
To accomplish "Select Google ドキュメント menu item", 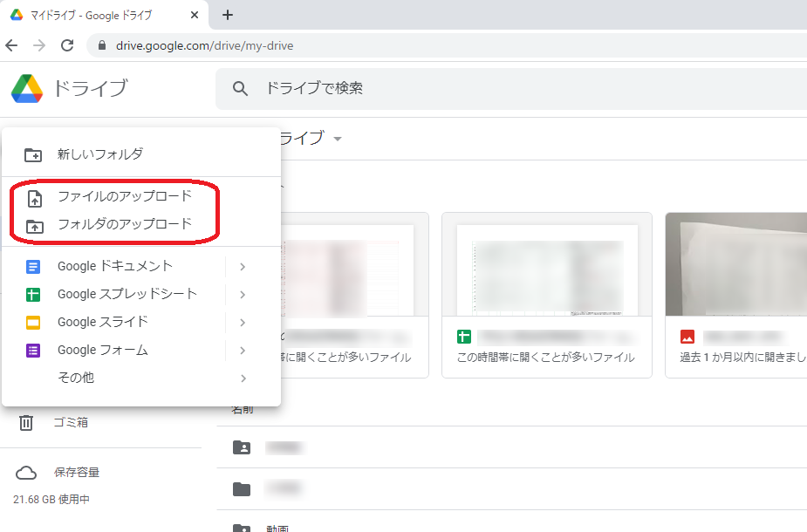I will tap(141, 266).
